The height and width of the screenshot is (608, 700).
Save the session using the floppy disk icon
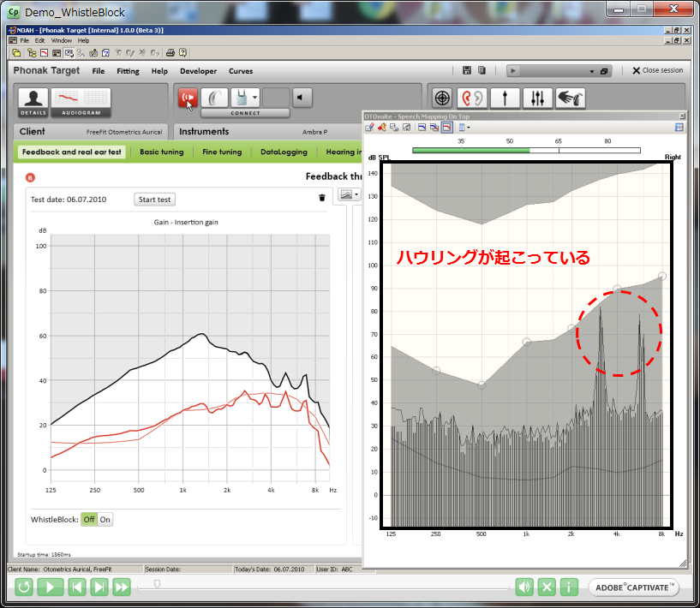point(467,70)
